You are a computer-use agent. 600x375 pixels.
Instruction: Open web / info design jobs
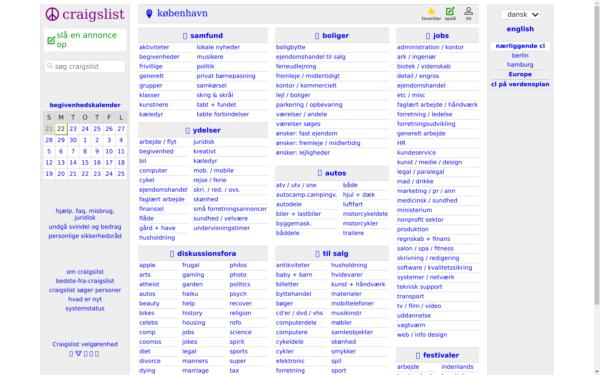click(x=422, y=335)
